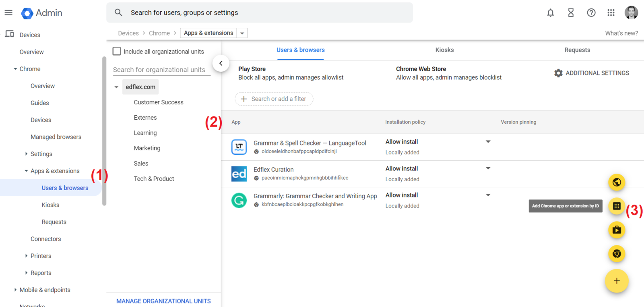644x307 pixels.
Task: Collapse the organizational units panel arrow
Action: pyautogui.click(x=221, y=63)
